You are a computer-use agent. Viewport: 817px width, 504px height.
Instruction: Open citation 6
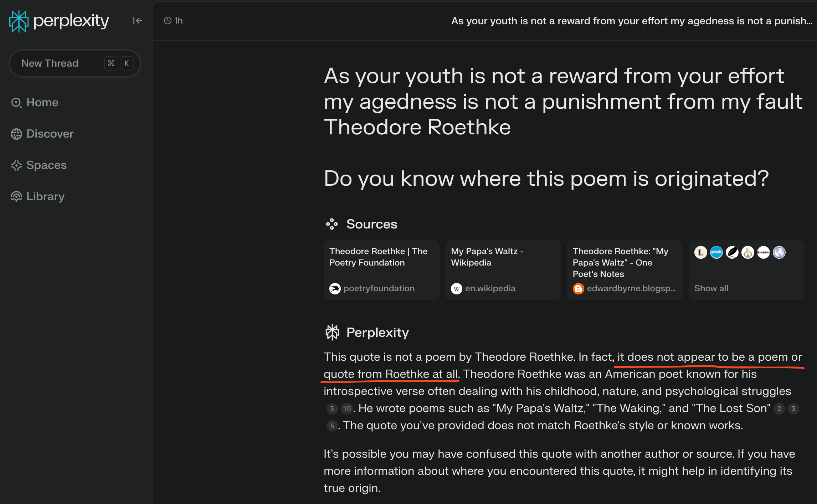pos(332,426)
